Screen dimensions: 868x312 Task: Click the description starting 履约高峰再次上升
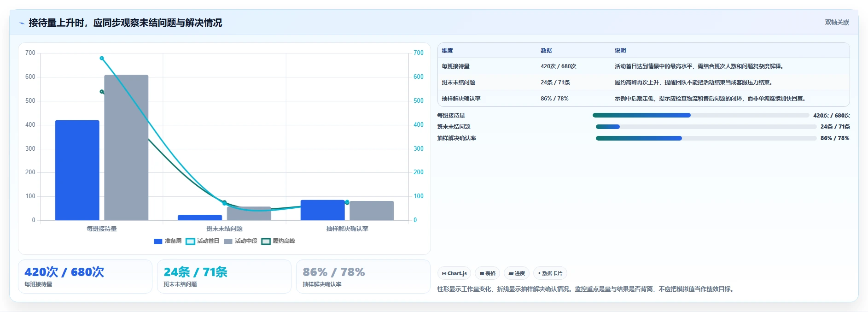point(693,82)
